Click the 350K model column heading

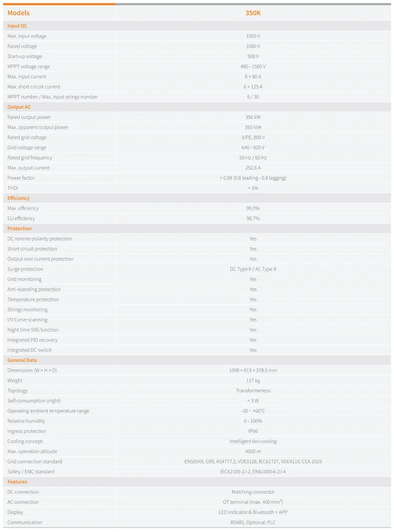pos(253,13)
